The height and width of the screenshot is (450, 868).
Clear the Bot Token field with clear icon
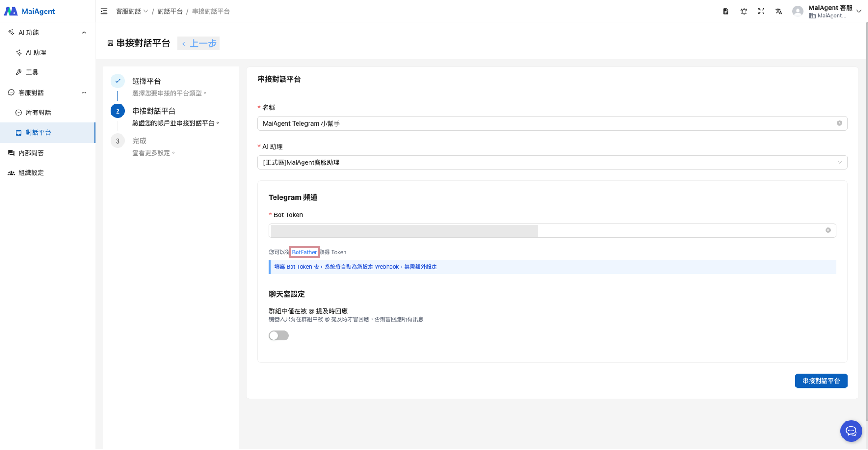coord(827,231)
